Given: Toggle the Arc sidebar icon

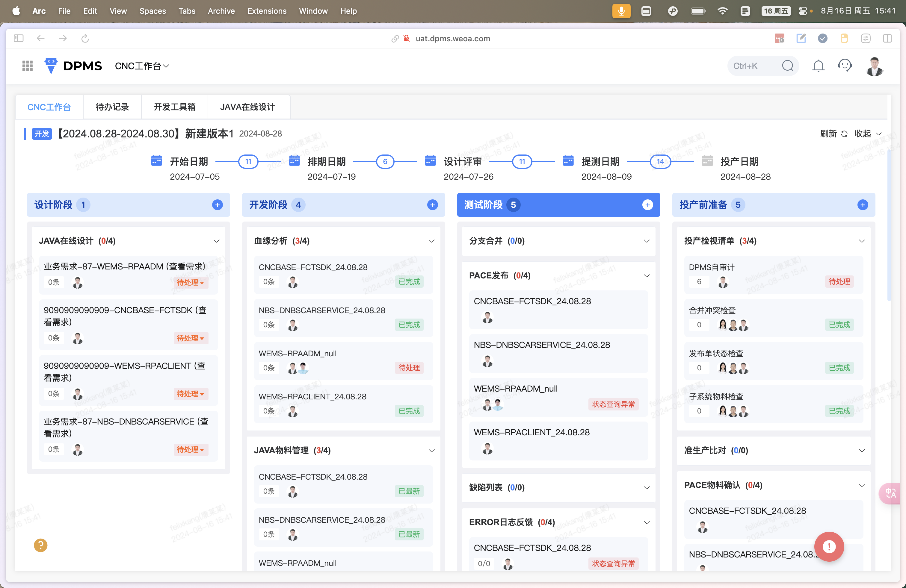Looking at the screenshot, I should point(18,38).
